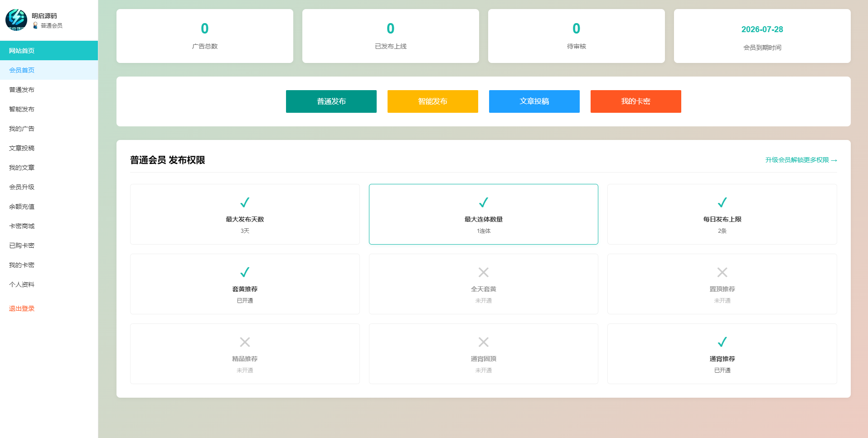
Task: Click the green 普通发布 button
Action: (x=331, y=101)
